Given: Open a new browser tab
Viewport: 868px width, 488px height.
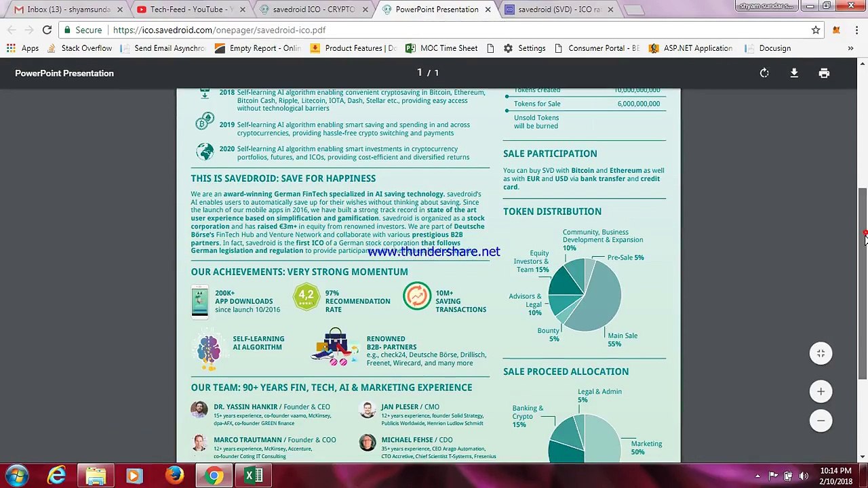Looking at the screenshot, I should click(634, 9).
